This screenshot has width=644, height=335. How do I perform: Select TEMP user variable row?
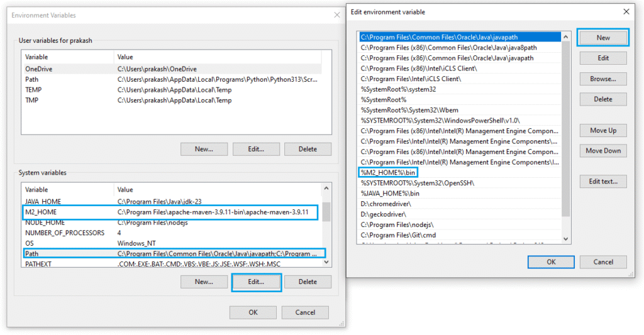click(172, 89)
